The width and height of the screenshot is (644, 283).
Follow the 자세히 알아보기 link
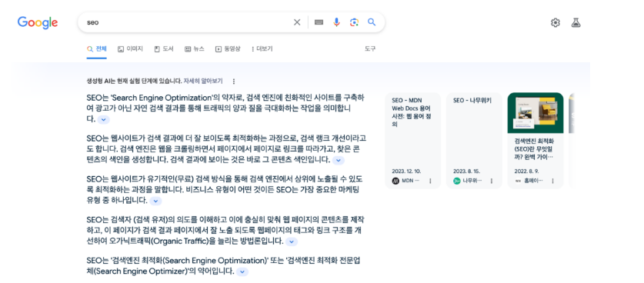click(x=203, y=81)
